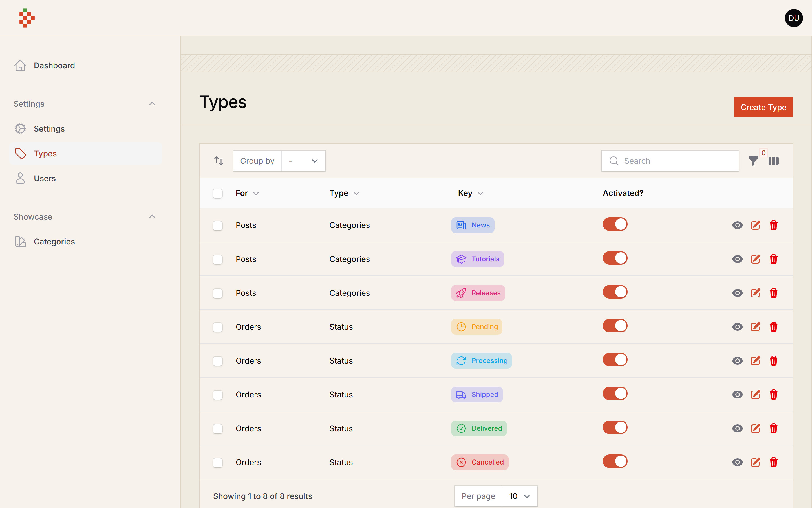Go to Dashboard in the sidebar
This screenshot has width=812, height=508.
tap(86, 65)
